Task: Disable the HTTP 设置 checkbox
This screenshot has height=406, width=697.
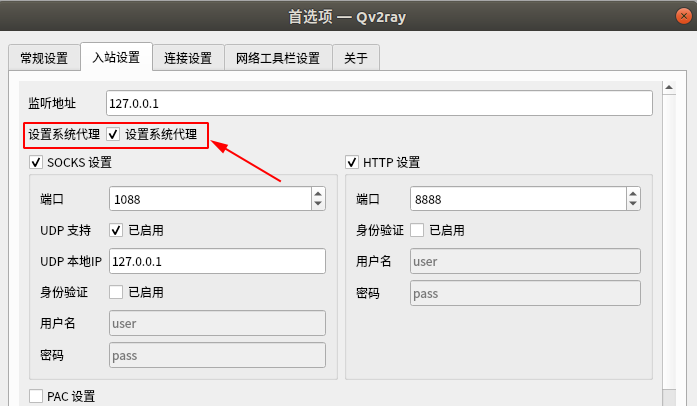Action: [x=352, y=162]
